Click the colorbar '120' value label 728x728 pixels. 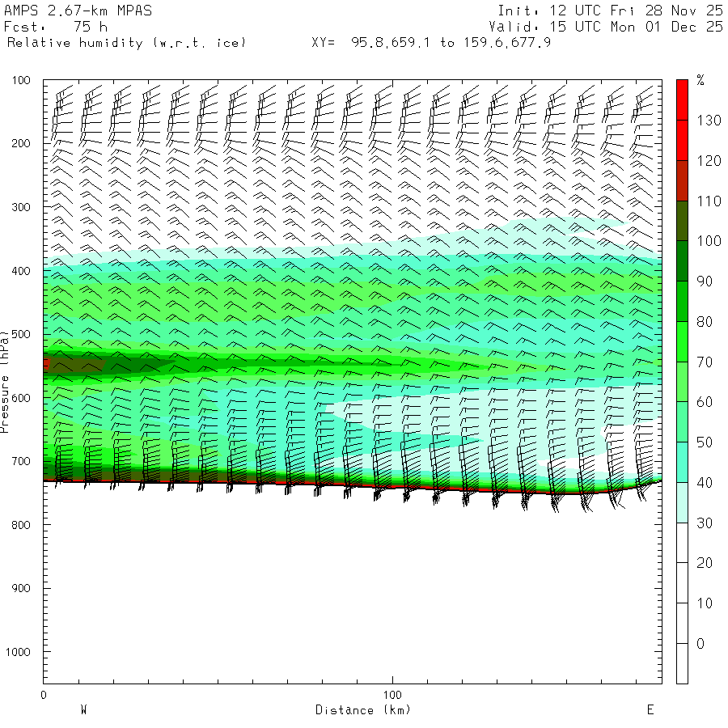coord(709,161)
